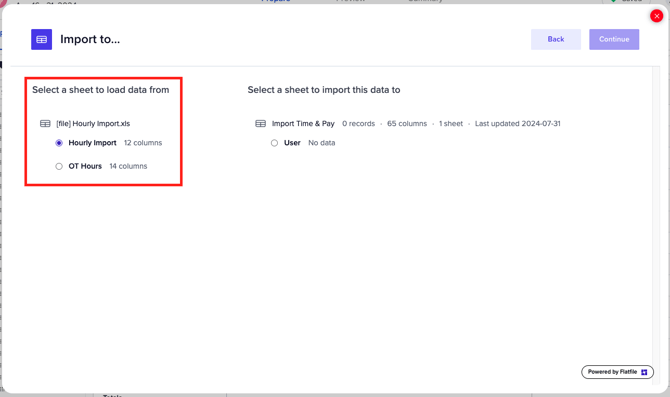The height and width of the screenshot is (397, 670).
Task: Click the 'No data' text beside User
Action: tap(322, 143)
